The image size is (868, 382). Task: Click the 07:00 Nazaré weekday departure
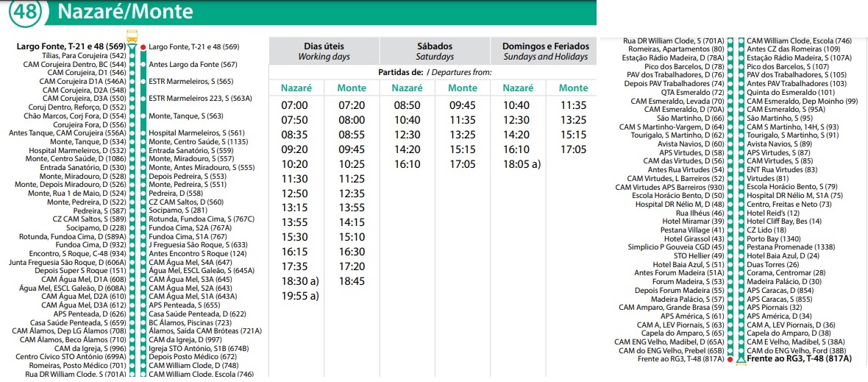pyautogui.click(x=295, y=105)
